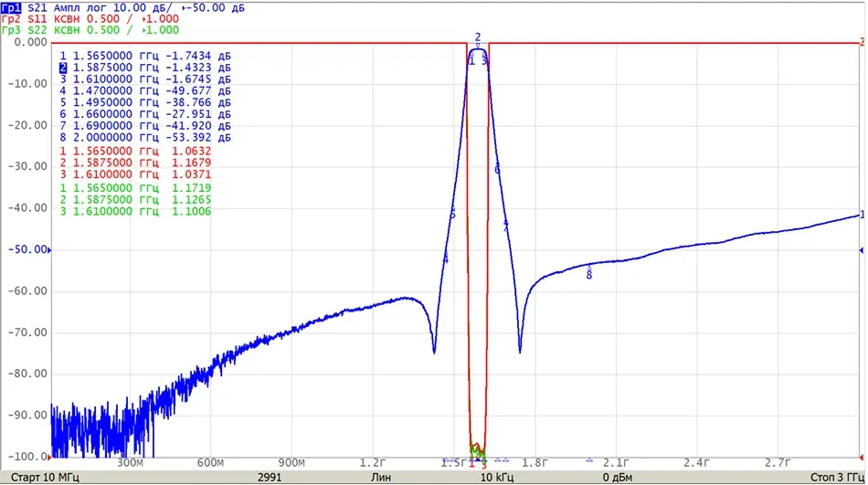The image size is (868, 485).
Task: Select blue marker row 8 at 2.0000000 ГГц
Action: tap(145, 137)
